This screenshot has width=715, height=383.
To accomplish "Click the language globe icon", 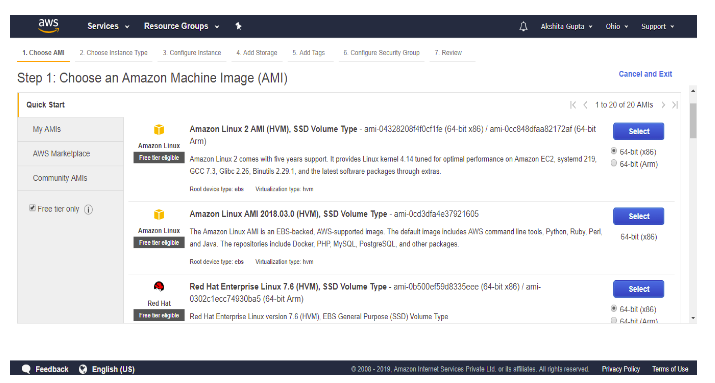I will coord(83,369).
